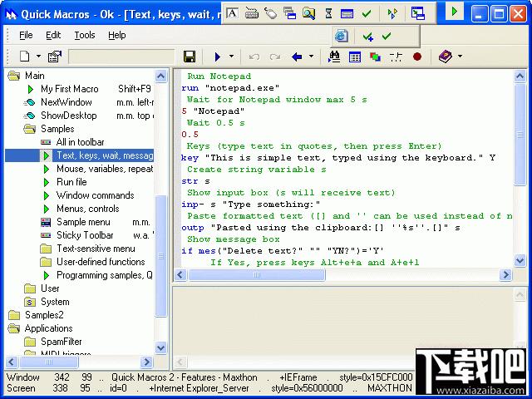Select My First Macro in tree
This screenshot has width=532, height=399.
tap(70, 89)
